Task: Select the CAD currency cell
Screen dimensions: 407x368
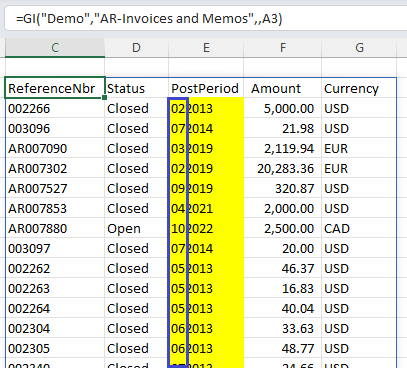Action: [359, 228]
